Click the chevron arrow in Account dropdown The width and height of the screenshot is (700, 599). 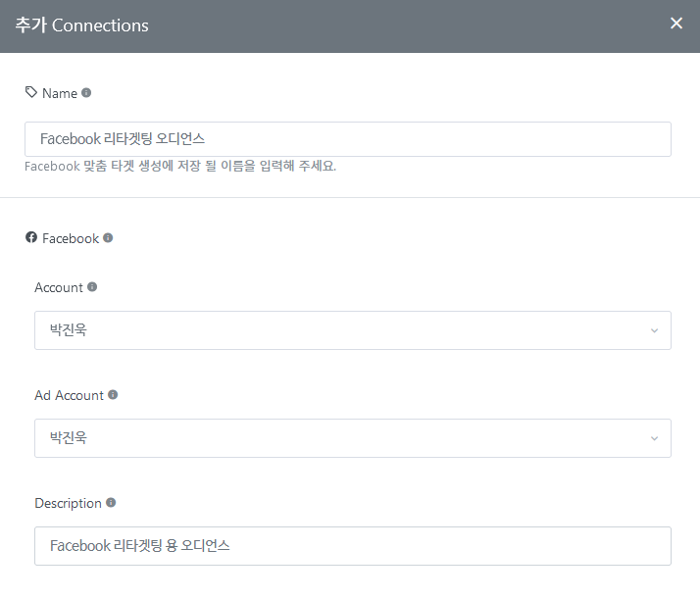(655, 330)
